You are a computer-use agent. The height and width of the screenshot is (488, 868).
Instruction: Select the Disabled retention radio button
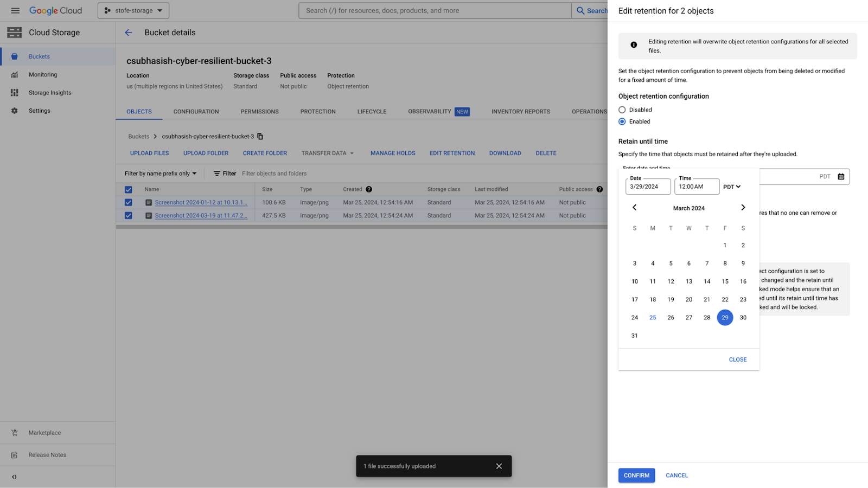coord(622,110)
